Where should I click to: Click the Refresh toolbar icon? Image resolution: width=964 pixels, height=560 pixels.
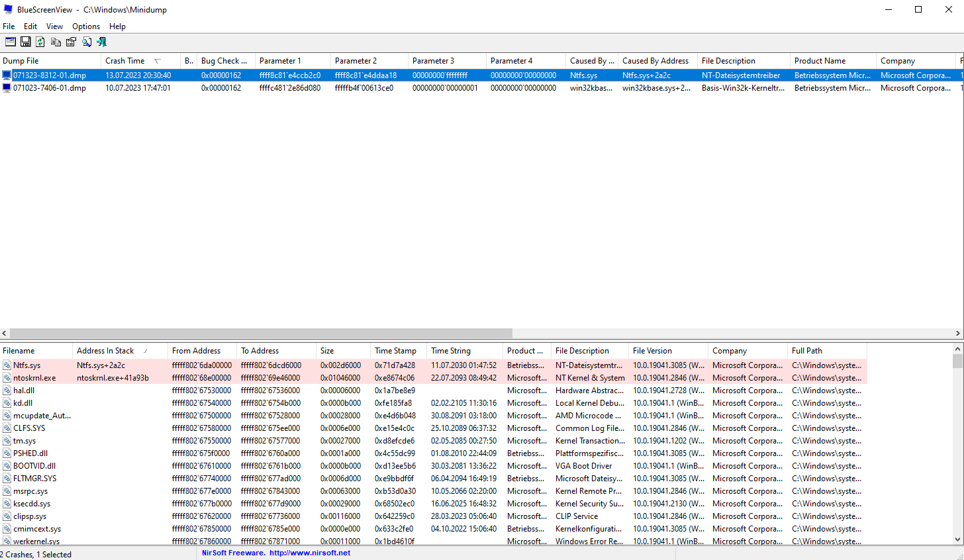pos(40,42)
